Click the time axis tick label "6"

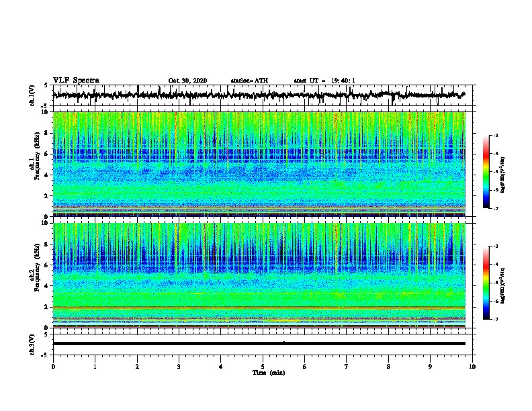pyautogui.click(x=305, y=367)
